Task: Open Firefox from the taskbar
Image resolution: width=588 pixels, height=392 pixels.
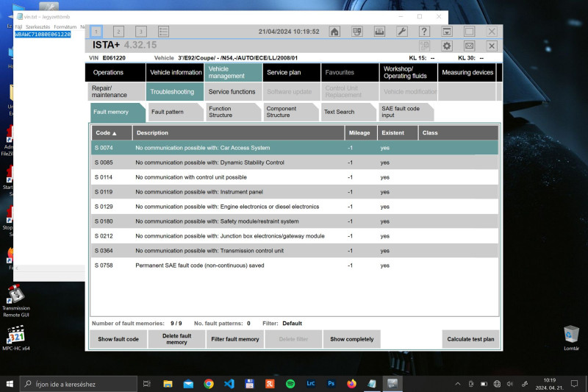Action: [351, 384]
